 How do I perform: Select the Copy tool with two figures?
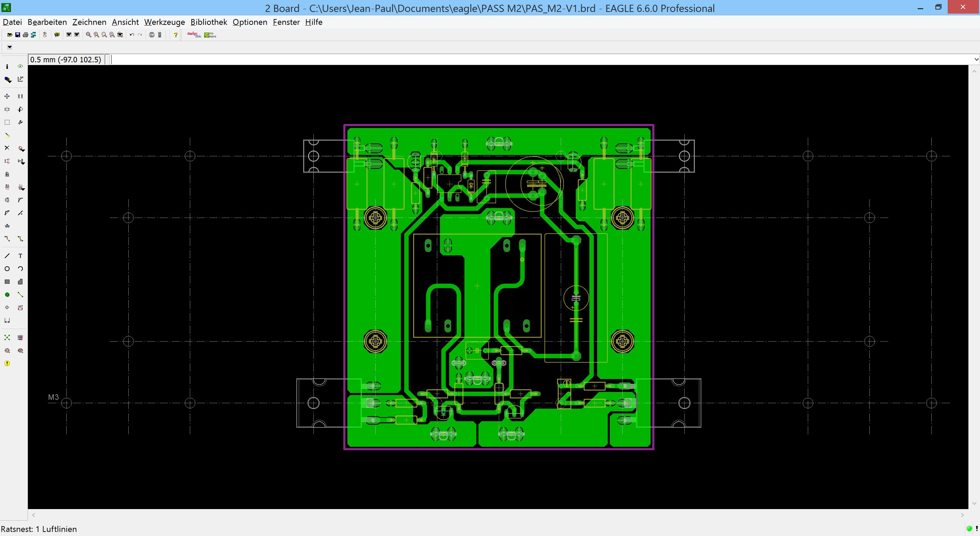(20, 96)
